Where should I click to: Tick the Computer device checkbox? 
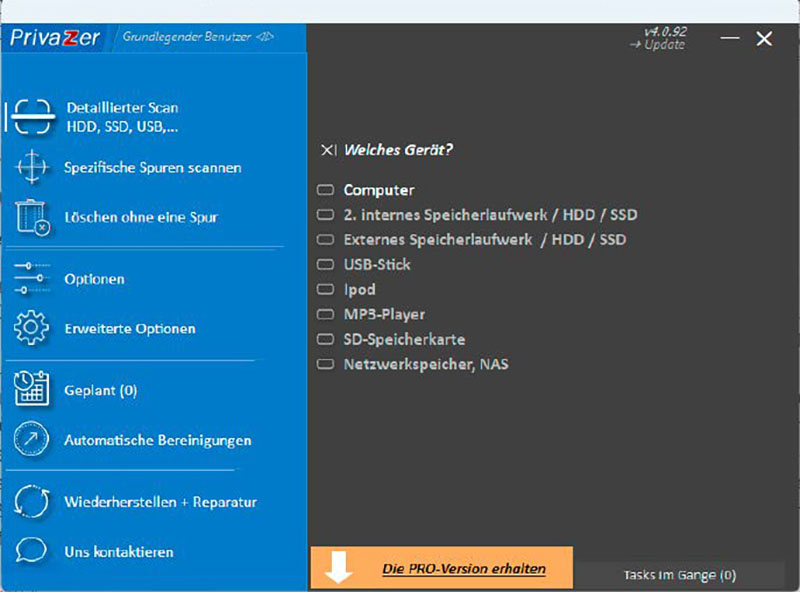(x=325, y=190)
